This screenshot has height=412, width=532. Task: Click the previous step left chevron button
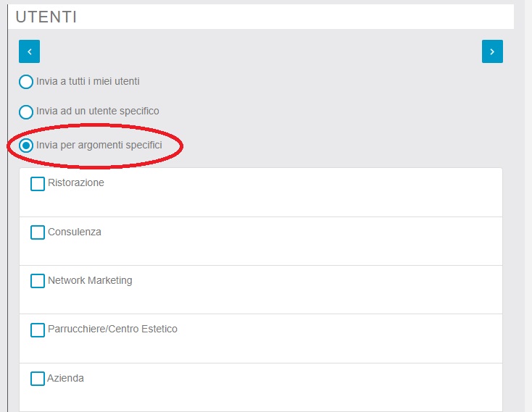coord(29,51)
